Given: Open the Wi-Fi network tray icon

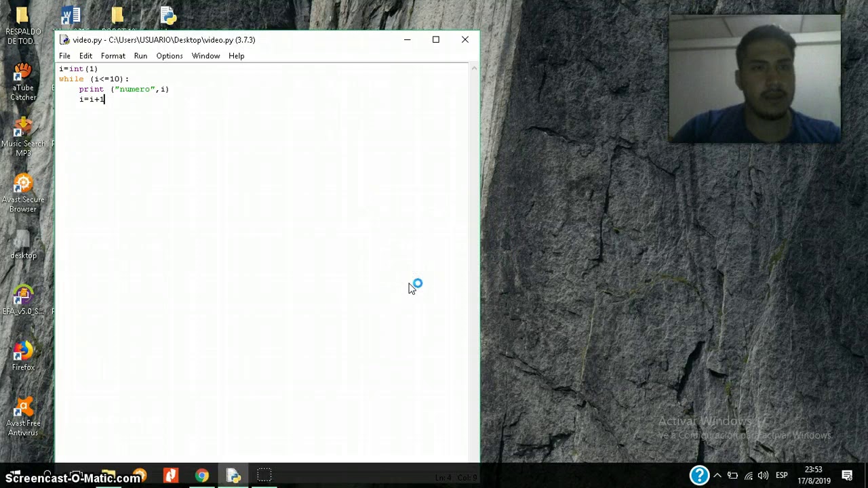Looking at the screenshot, I should tap(749, 475).
